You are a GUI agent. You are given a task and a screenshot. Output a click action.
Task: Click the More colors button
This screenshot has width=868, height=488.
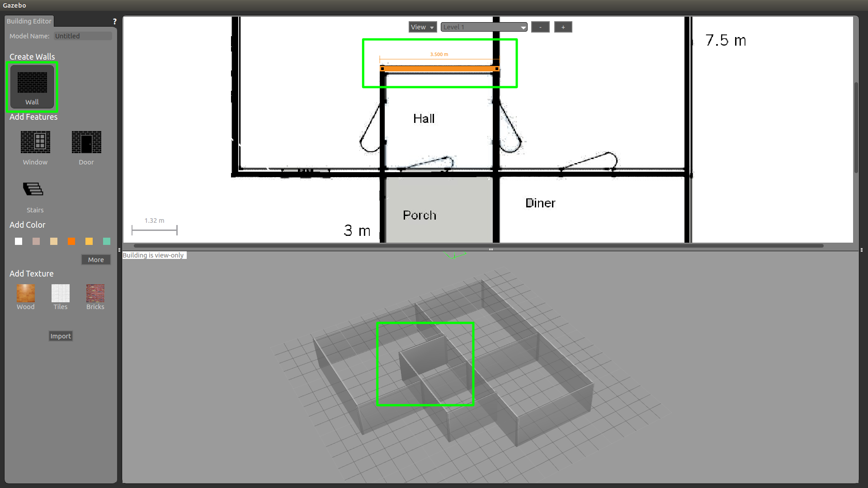point(95,259)
